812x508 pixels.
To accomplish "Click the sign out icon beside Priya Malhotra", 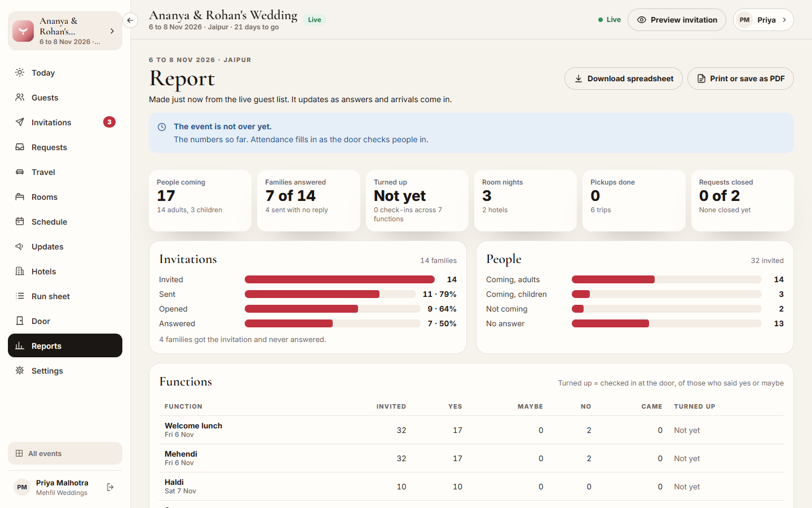I will tap(111, 487).
